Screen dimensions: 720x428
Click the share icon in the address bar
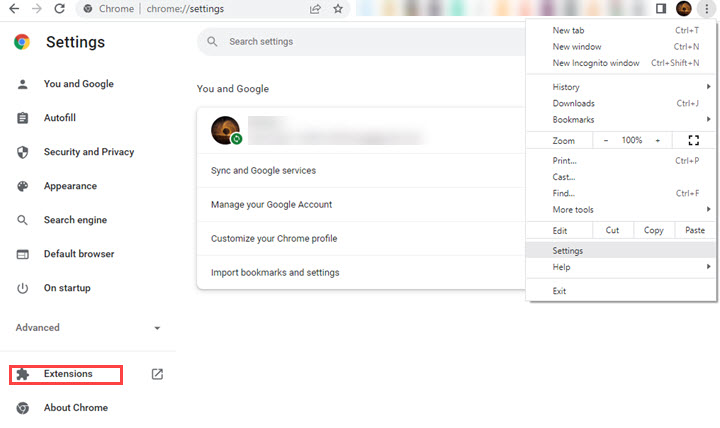coord(315,9)
